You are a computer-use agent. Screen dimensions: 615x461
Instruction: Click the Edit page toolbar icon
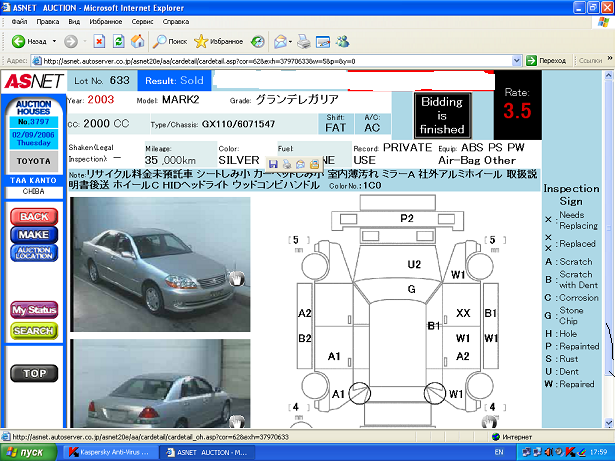[323, 41]
